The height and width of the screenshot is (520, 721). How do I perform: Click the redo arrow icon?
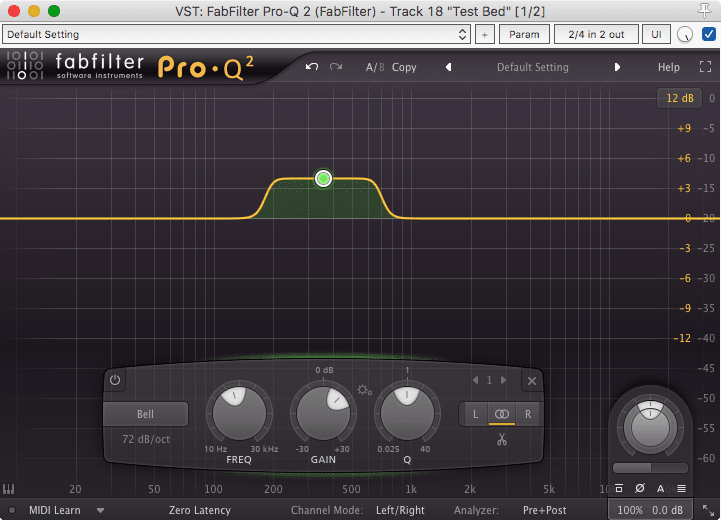coord(336,67)
